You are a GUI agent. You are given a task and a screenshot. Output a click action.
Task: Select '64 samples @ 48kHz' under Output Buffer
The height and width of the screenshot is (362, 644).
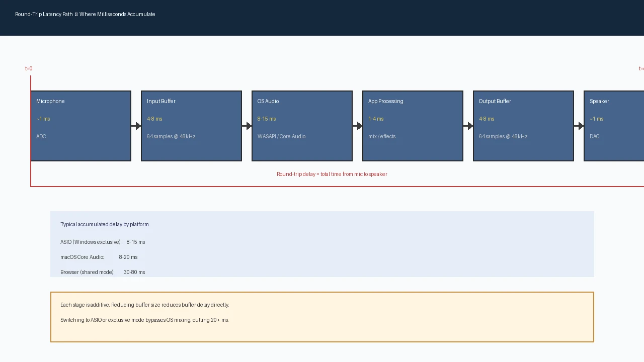click(x=503, y=136)
